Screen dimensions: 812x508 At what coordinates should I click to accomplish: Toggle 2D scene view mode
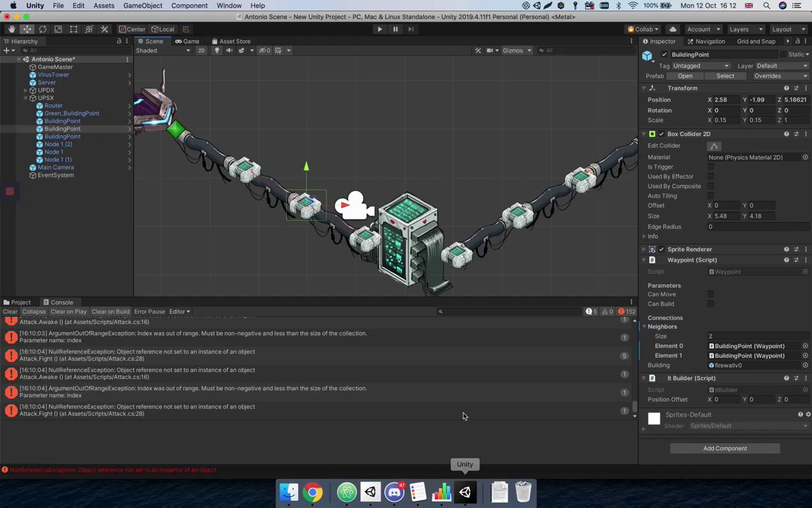coord(202,50)
